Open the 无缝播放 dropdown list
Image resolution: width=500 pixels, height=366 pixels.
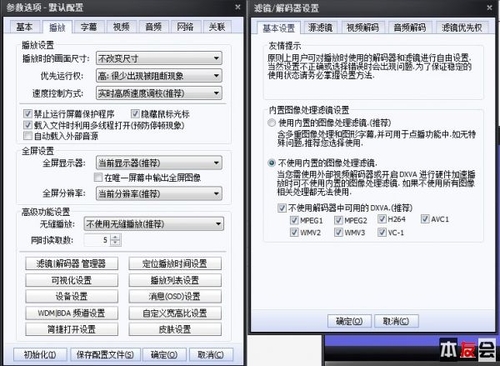pos(154,224)
